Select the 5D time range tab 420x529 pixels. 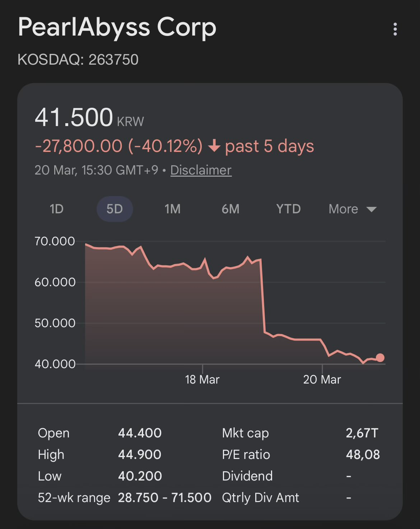pos(115,209)
